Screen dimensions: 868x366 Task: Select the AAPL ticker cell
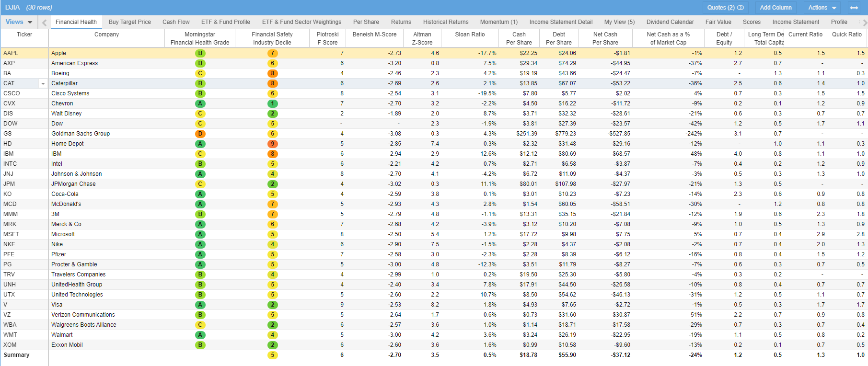click(x=24, y=53)
